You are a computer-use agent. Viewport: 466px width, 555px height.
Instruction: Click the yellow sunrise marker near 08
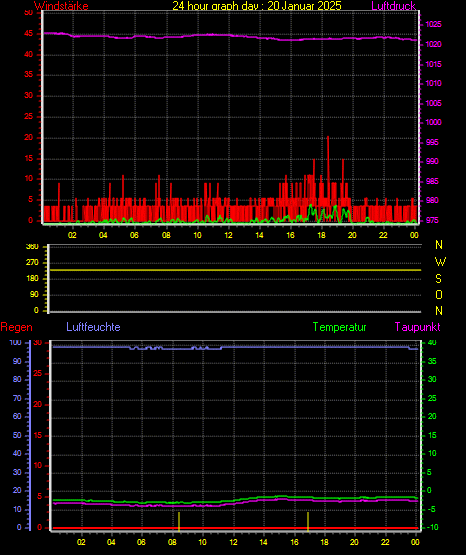179,521
